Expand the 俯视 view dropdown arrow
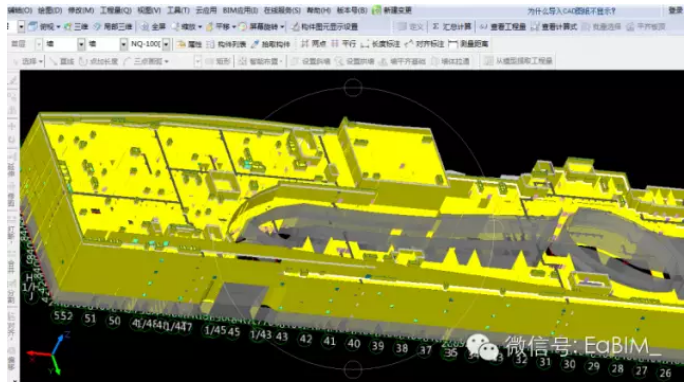The height and width of the screenshot is (386, 687). 58,27
